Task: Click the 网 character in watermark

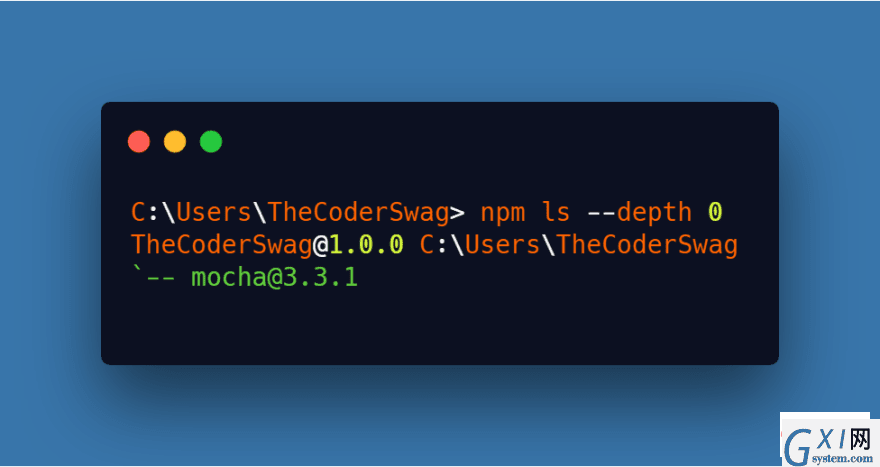Action: tap(859, 439)
